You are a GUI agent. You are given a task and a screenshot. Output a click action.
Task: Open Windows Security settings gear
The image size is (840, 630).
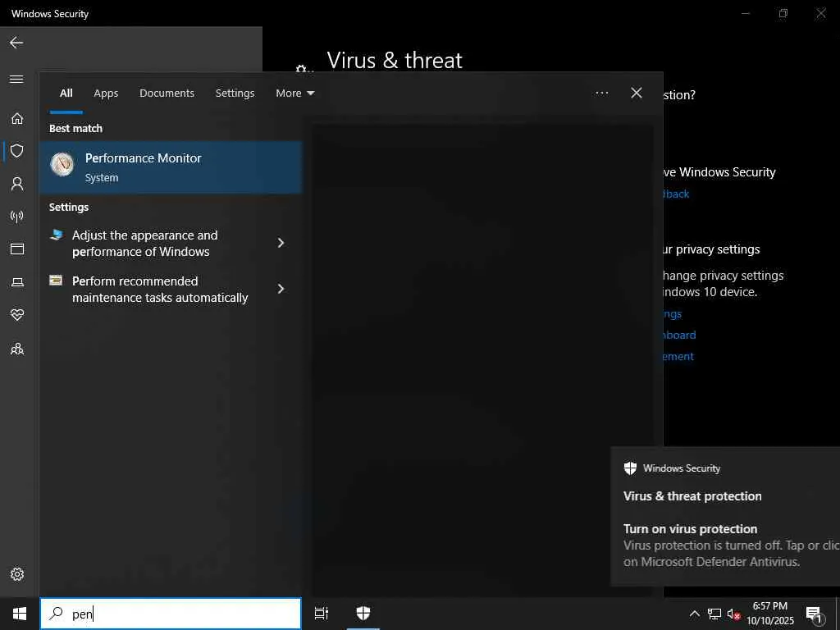coord(17,574)
